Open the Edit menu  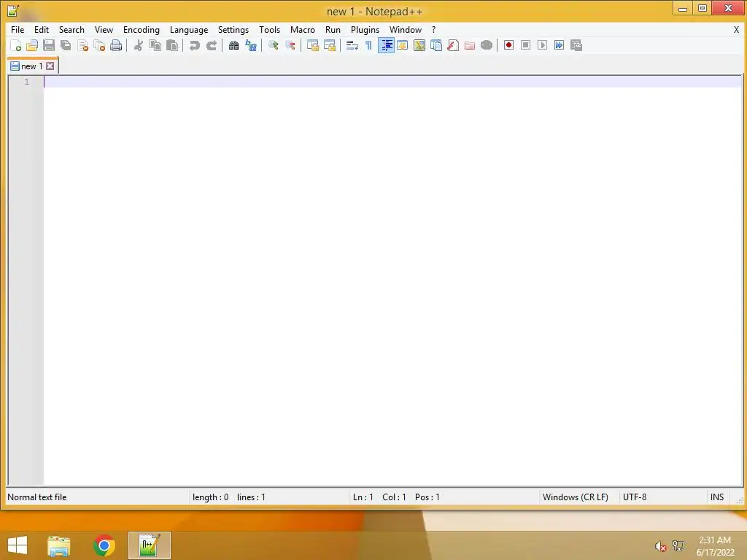(x=42, y=29)
